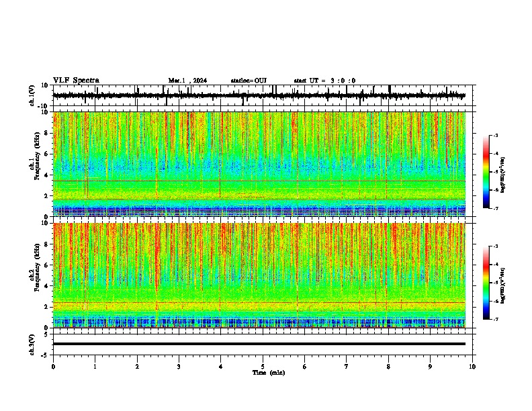Click the 6 kHz tick label on ch.1 axis
This screenshot has width=532, height=411.
(x=46, y=154)
